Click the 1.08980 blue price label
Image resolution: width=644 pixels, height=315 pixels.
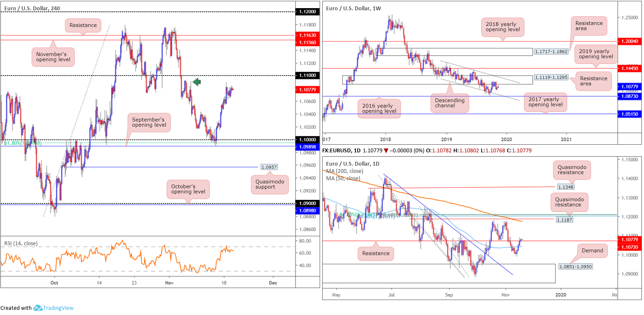tap(309, 210)
